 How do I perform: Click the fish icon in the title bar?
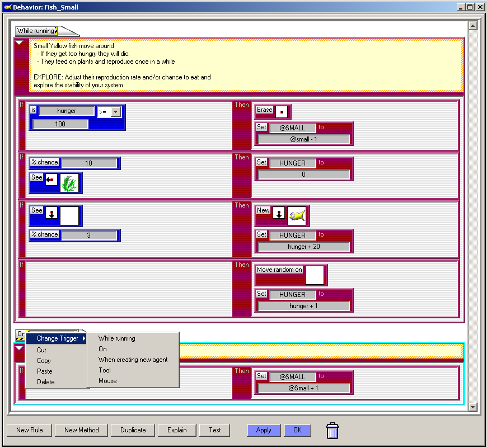8,7
